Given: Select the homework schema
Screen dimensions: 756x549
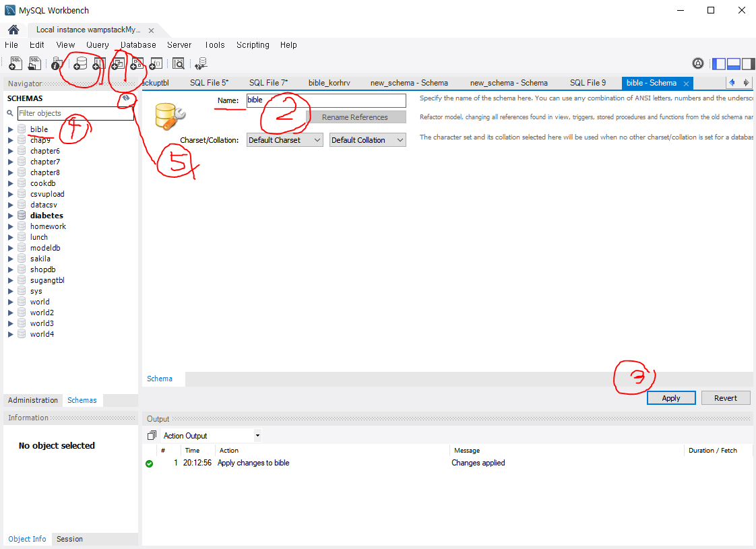Looking at the screenshot, I should pos(49,226).
